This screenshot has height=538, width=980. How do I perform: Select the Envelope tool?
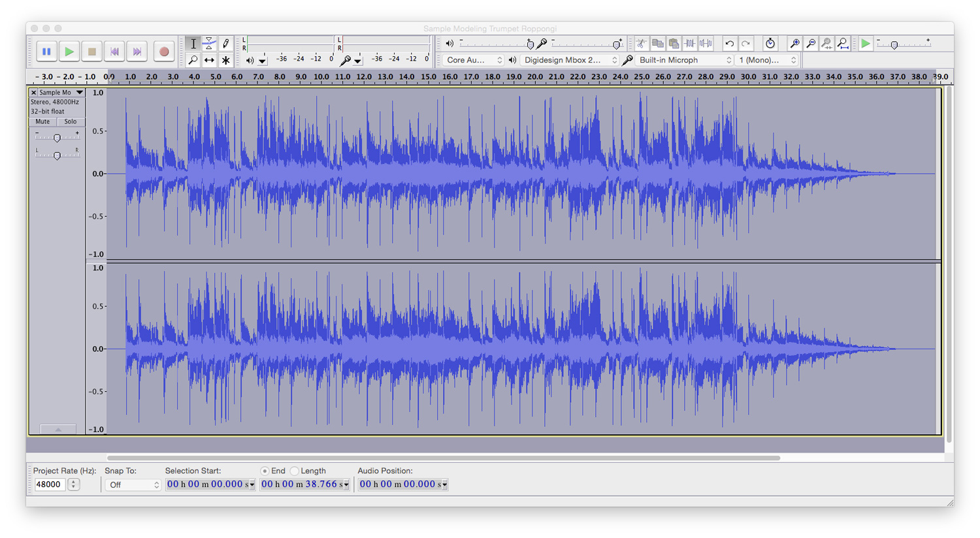(x=209, y=43)
